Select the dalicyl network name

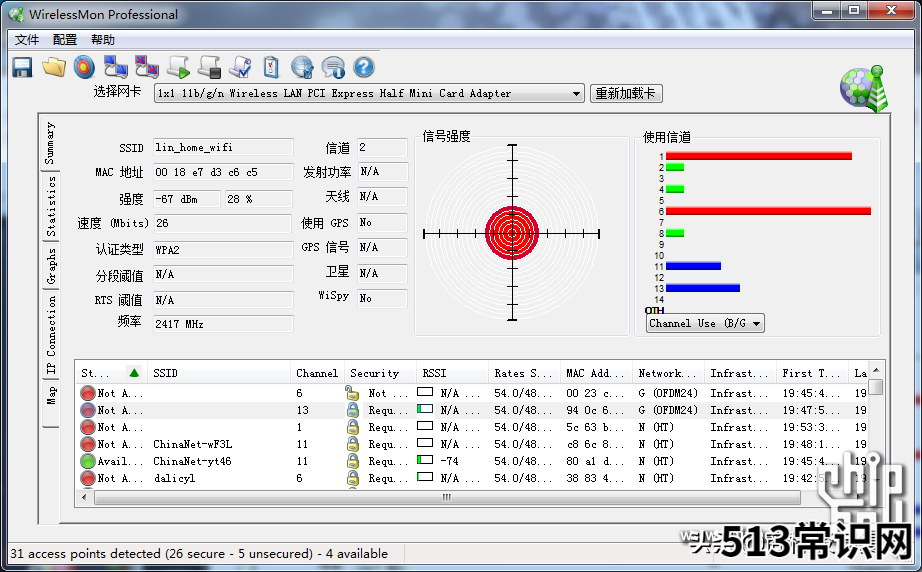[174, 479]
